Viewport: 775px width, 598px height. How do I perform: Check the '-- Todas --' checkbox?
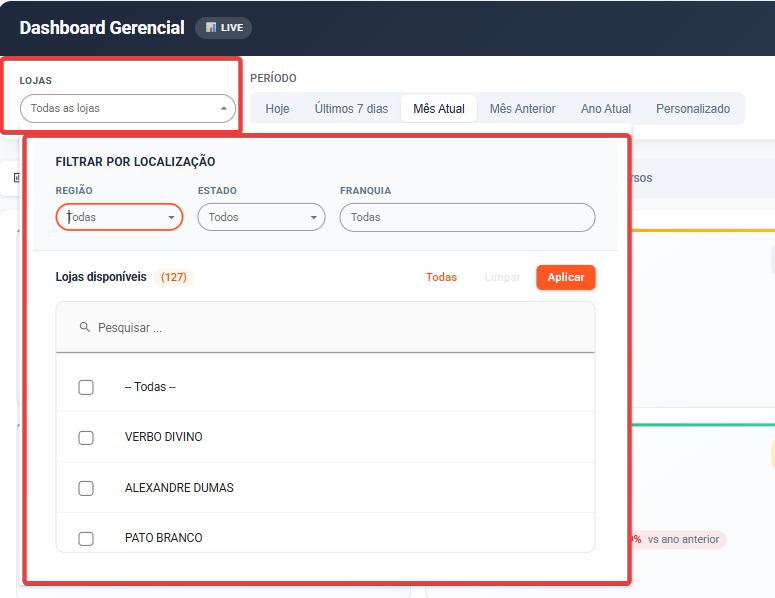tap(86, 387)
